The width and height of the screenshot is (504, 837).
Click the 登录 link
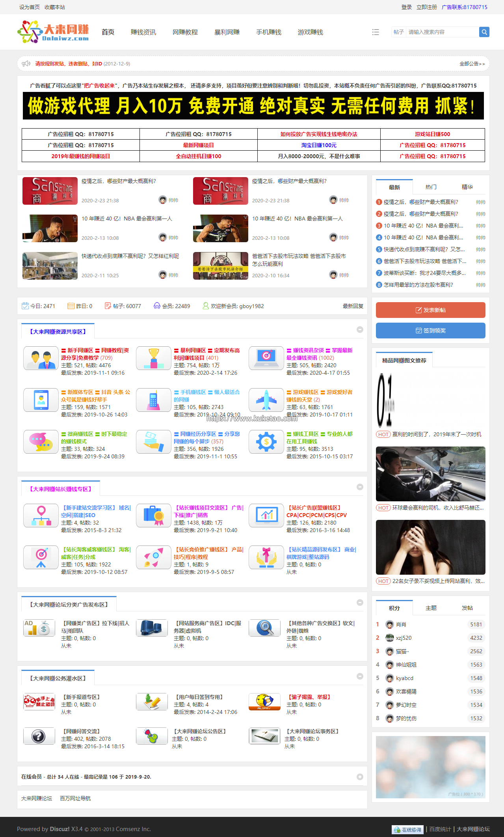[407, 7]
